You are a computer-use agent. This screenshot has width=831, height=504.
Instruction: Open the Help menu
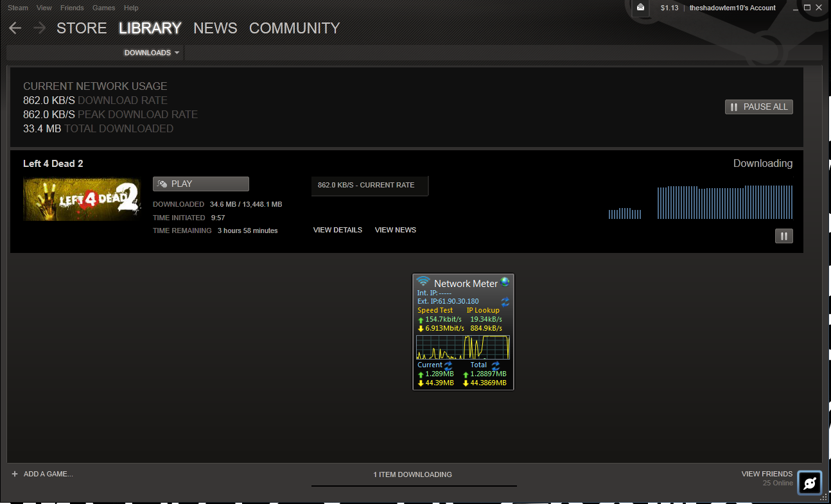pyautogui.click(x=131, y=8)
